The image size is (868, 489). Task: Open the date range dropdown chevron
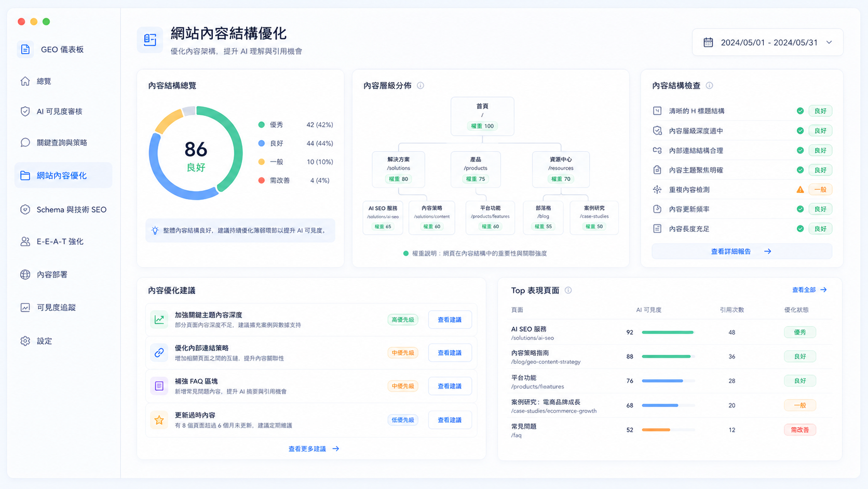829,43
